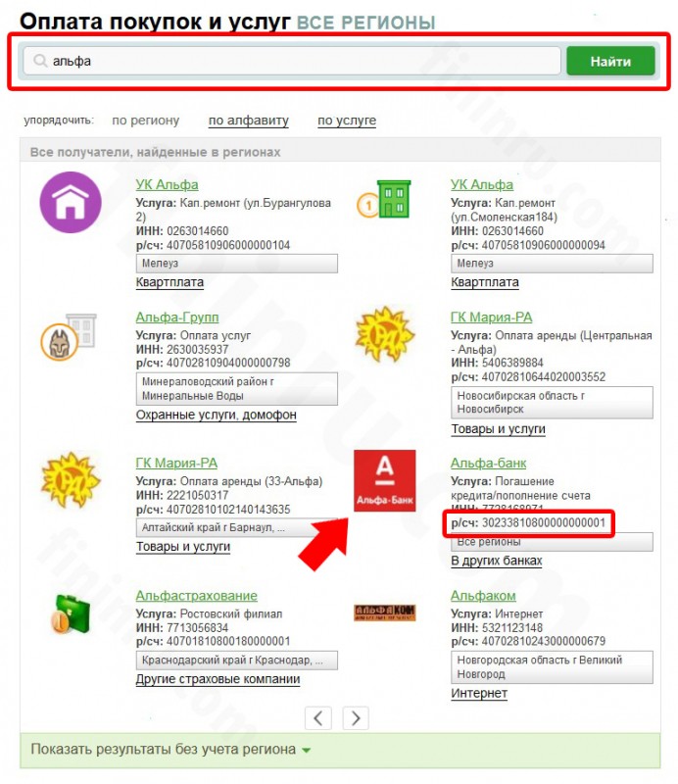
Task: Open the Альфа-Групп wolf shield icon
Action: click(68, 336)
